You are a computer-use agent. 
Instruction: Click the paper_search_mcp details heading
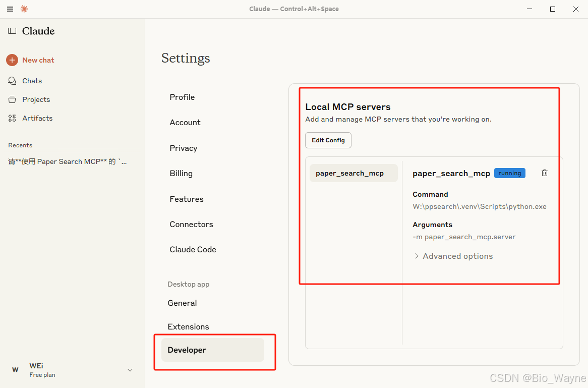tap(451, 174)
